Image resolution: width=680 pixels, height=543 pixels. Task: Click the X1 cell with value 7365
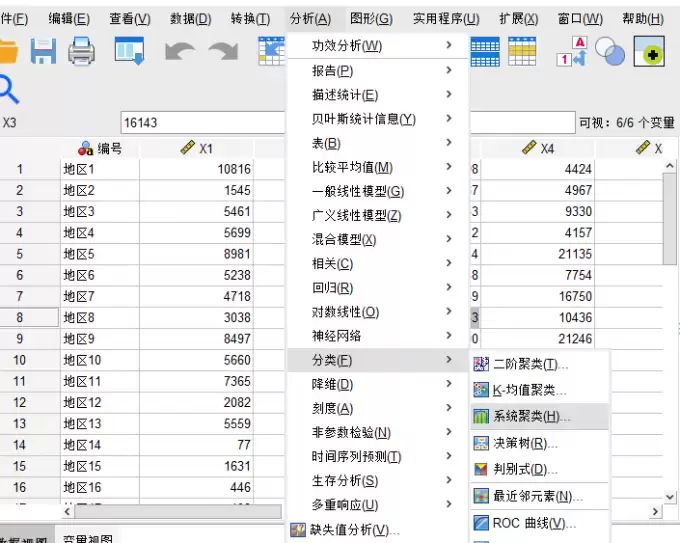coord(196,381)
